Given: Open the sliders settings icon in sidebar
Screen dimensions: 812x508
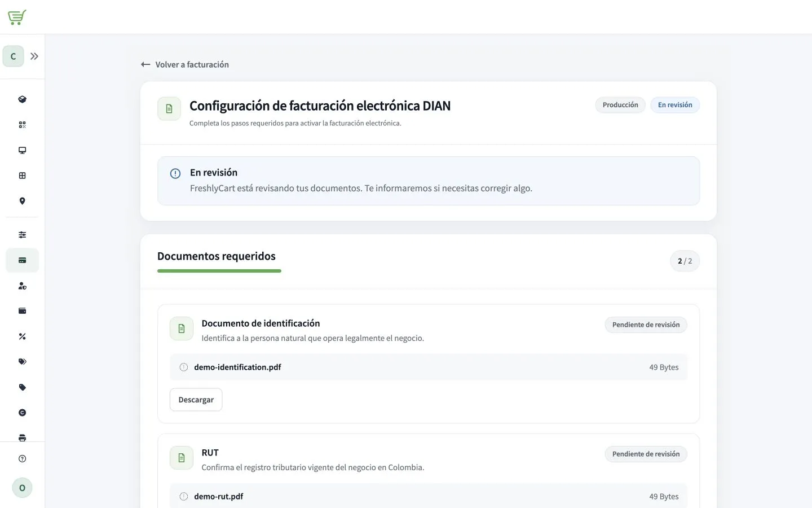Looking at the screenshot, I should pyautogui.click(x=23, y=235).
